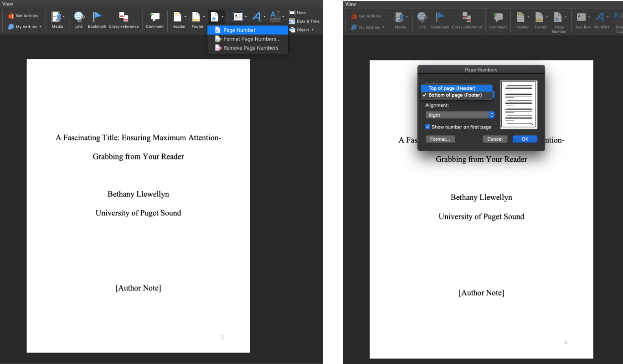Image resolution: width=623 pixels, height=364 pixels.
Task: Click page number 1 in right document footer
Action: (x=566, y=343)
